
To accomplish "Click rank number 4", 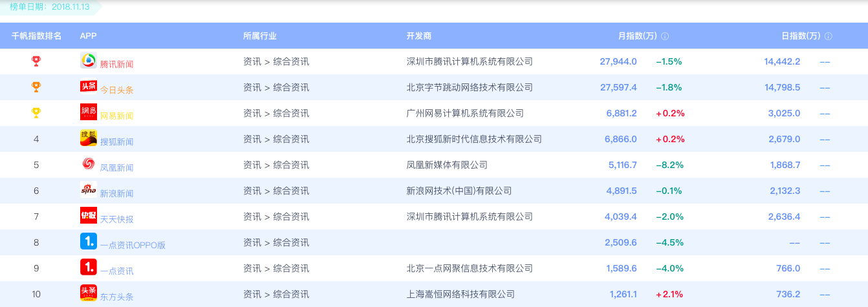I will 36,139.
